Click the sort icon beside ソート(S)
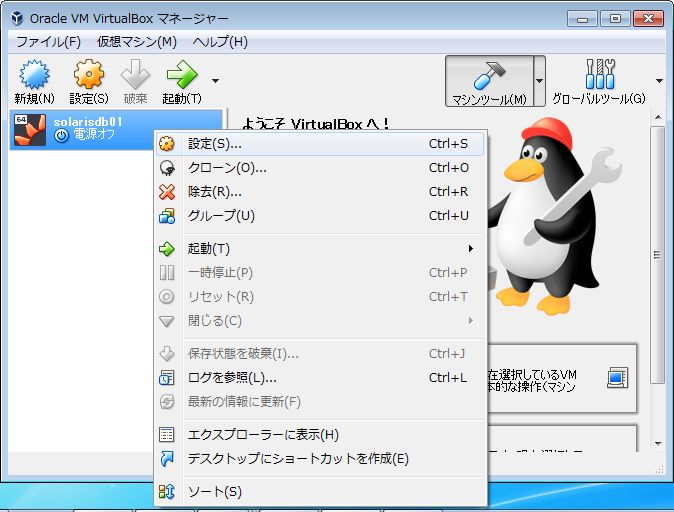Image resolution: width=674 pixels, height=512 pixels. [x=167, y=491]
